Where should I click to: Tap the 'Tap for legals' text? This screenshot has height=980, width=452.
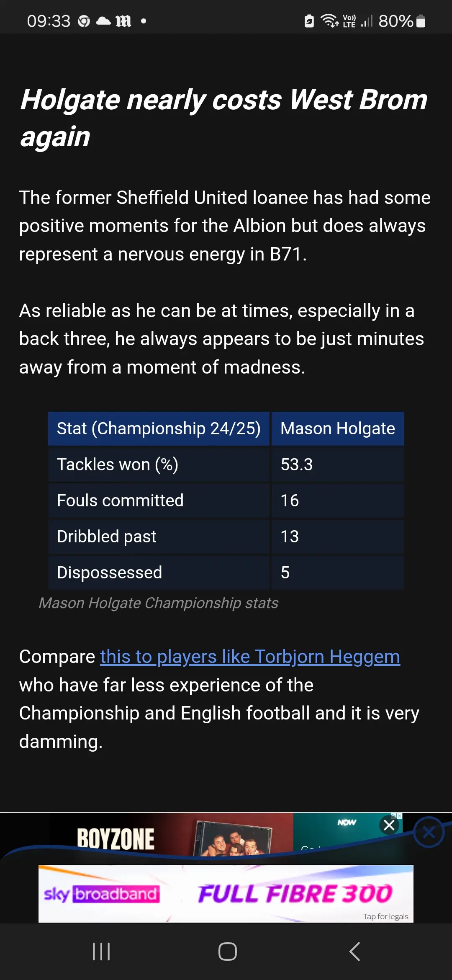click(385, 916)
